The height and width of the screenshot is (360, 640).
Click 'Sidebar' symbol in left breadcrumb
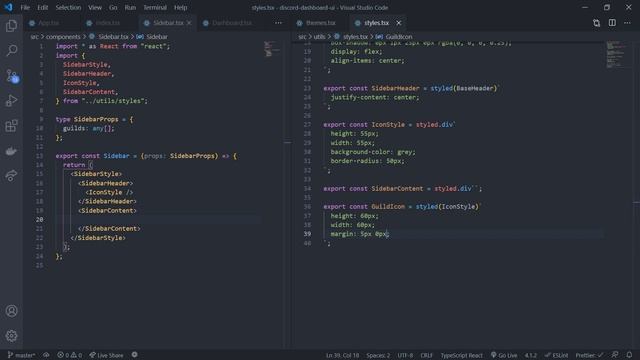[x=157, y=37]
